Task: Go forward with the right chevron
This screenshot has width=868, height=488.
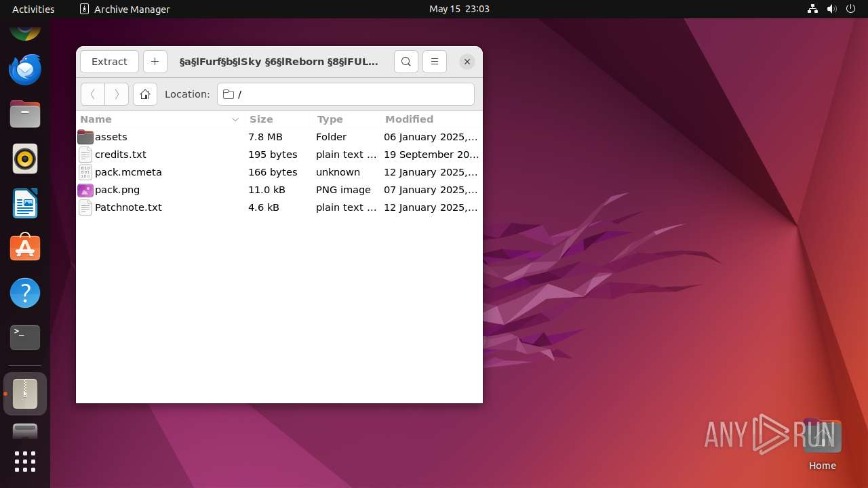Action: pos(117,94)
